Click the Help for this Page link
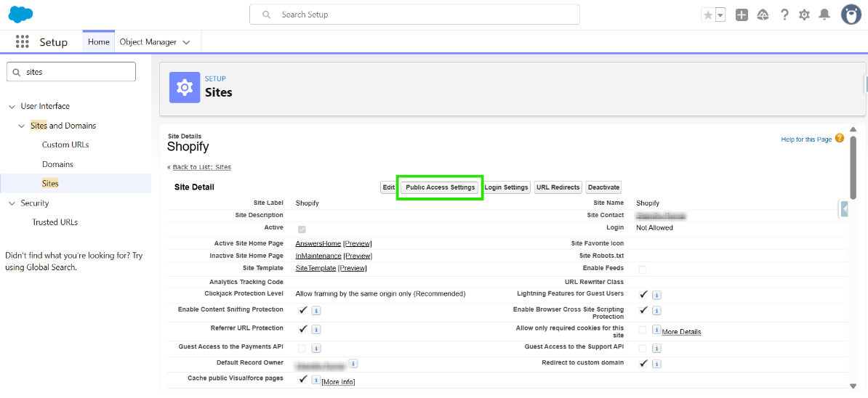The image size is (868, 398). (806, 139)
